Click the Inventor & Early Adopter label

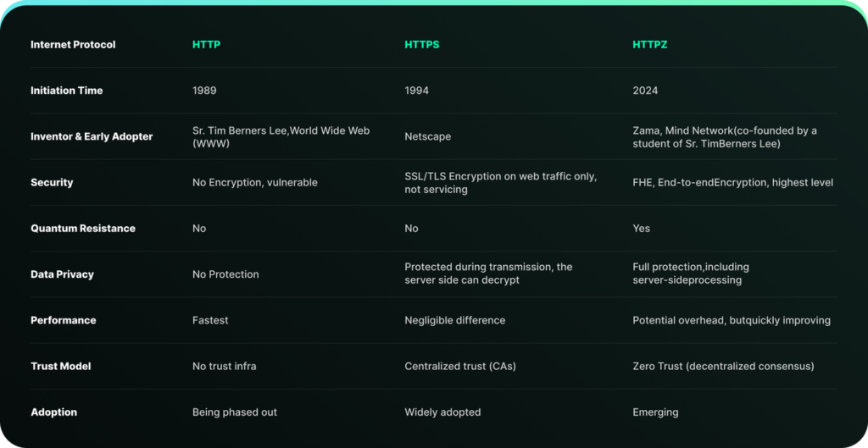92,136
